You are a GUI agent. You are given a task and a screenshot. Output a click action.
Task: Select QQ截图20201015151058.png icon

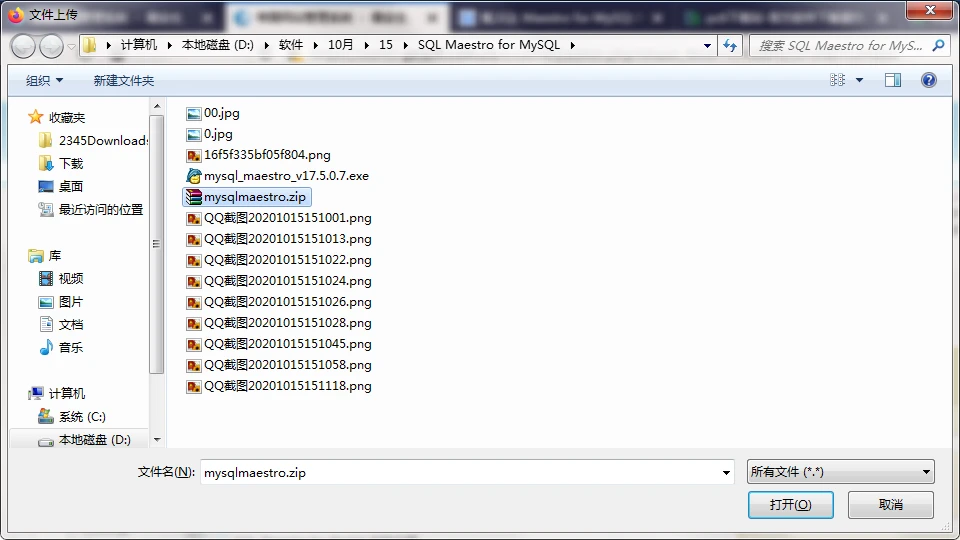tap(193, 365)
